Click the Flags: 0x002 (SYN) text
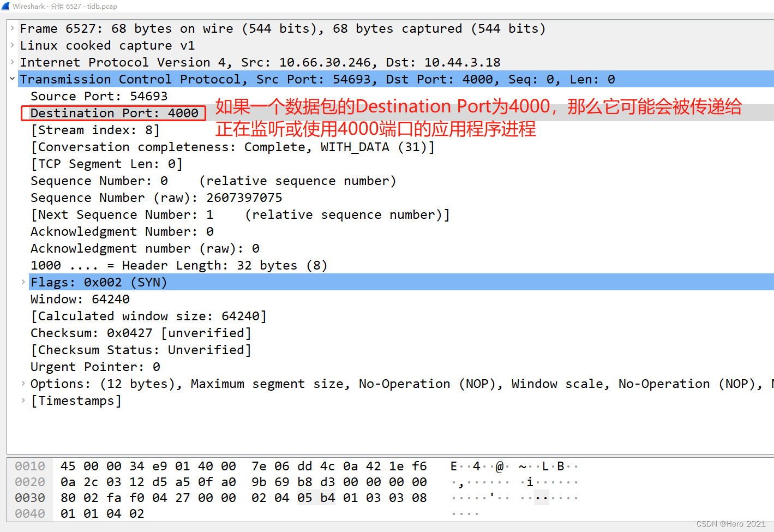 pos(99,282)
